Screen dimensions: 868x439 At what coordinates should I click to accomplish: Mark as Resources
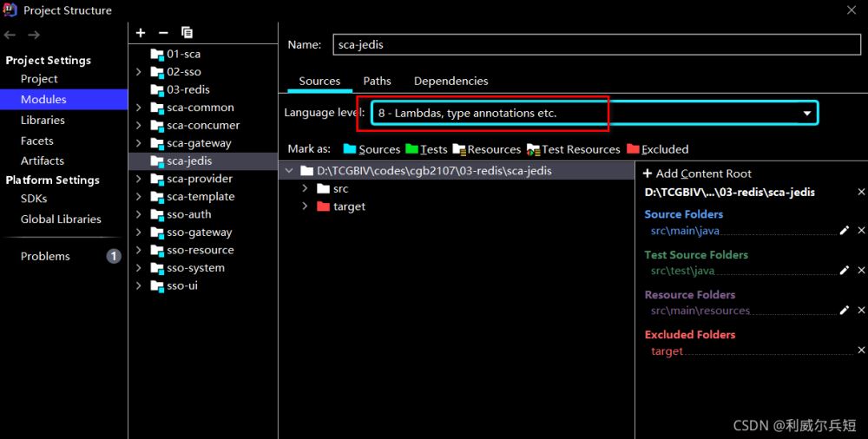coord(487,149)
